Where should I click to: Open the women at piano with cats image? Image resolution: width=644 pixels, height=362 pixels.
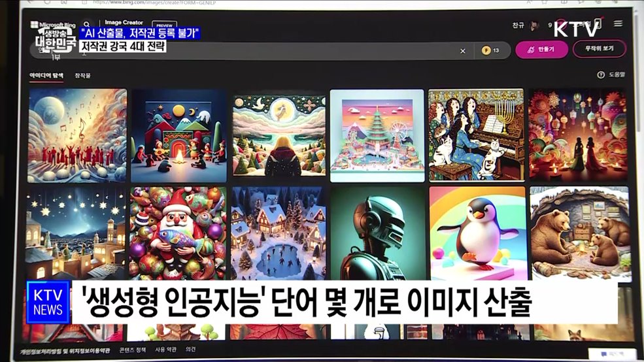coord(477,135)
